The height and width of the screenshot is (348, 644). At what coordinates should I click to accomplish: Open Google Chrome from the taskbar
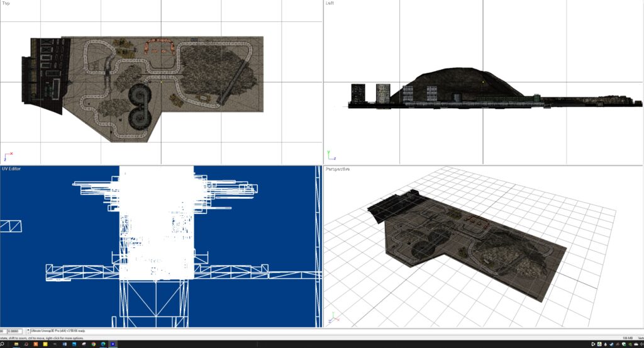coord(93,344)
